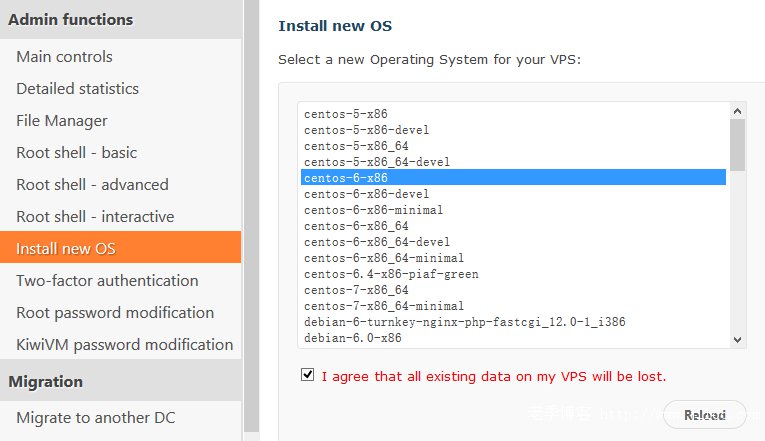Click the OS list scroll down arrow
Screen dimensions: 765x441
point(737,340)
